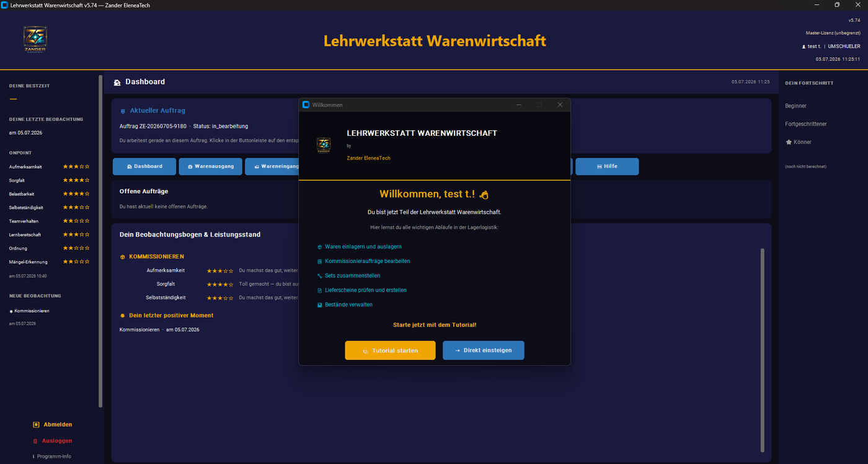Click the icon before Bestände verwalten
This screenshot has width=868, height=464.
click(x=319, y=305)
